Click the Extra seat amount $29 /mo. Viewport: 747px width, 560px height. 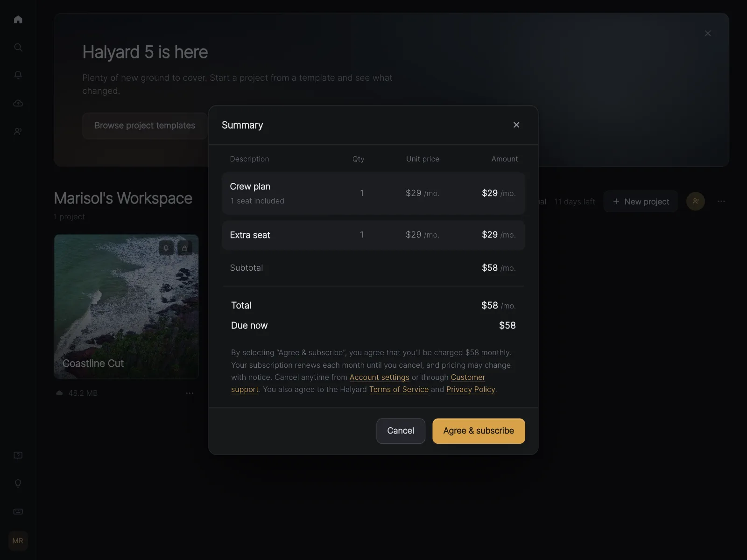click(499, 235)
